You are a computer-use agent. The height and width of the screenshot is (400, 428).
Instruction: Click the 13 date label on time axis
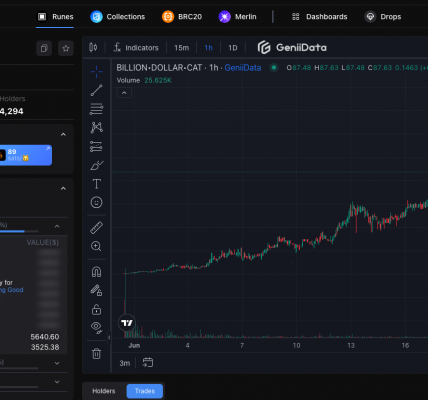351,346
